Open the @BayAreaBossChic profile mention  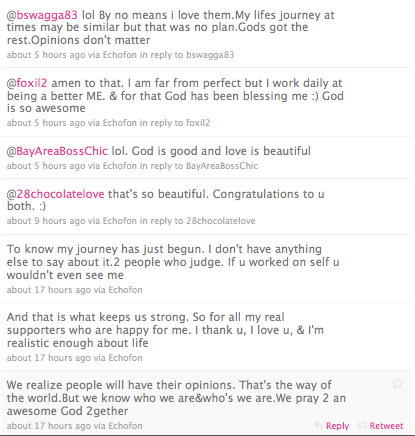[57, 151]
